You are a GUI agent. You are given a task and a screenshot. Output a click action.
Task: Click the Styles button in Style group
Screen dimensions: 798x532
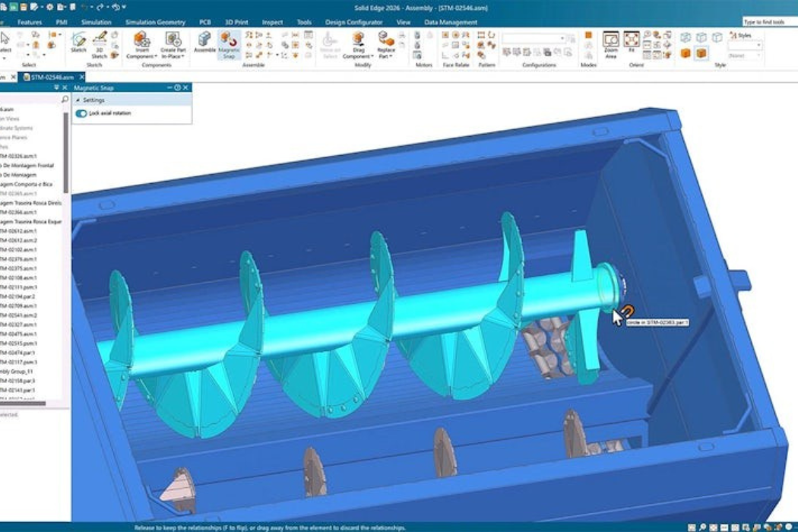(x=740, y=35)
